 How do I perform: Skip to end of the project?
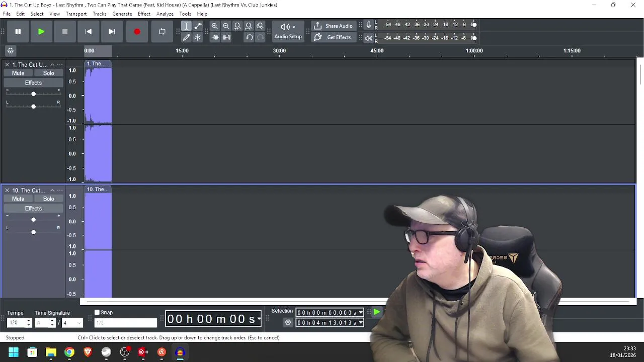pyautogui.click(x=112, y=32)
